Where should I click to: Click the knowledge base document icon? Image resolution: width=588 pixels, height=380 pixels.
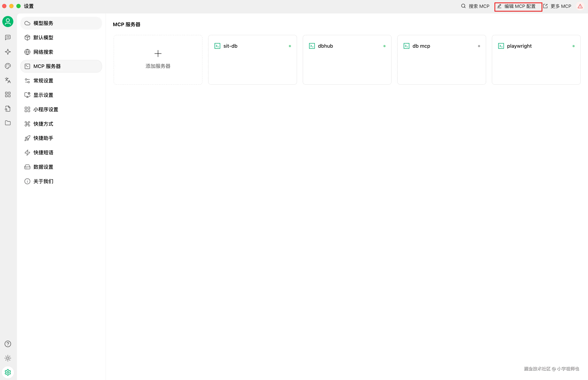(x=8, y=109)
